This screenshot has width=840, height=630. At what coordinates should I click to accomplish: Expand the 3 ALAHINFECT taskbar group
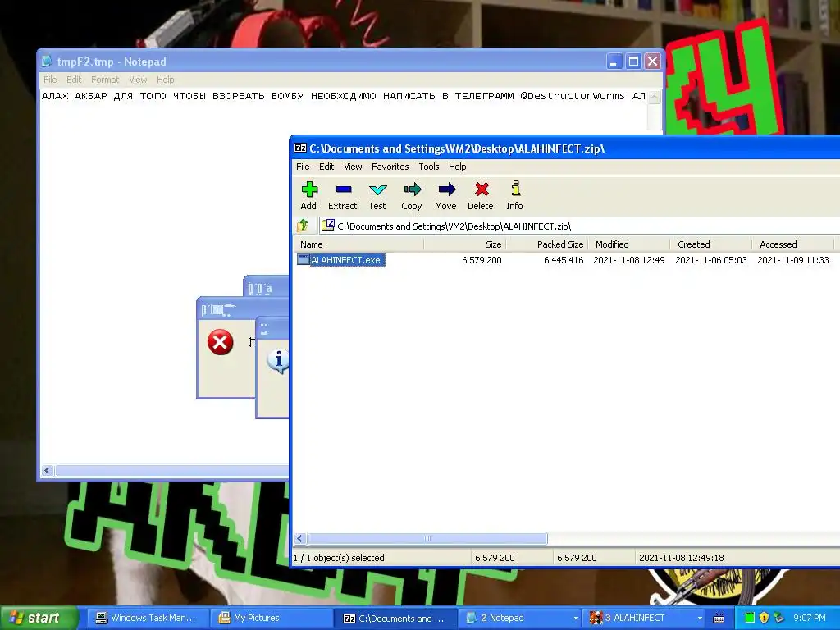645,618
